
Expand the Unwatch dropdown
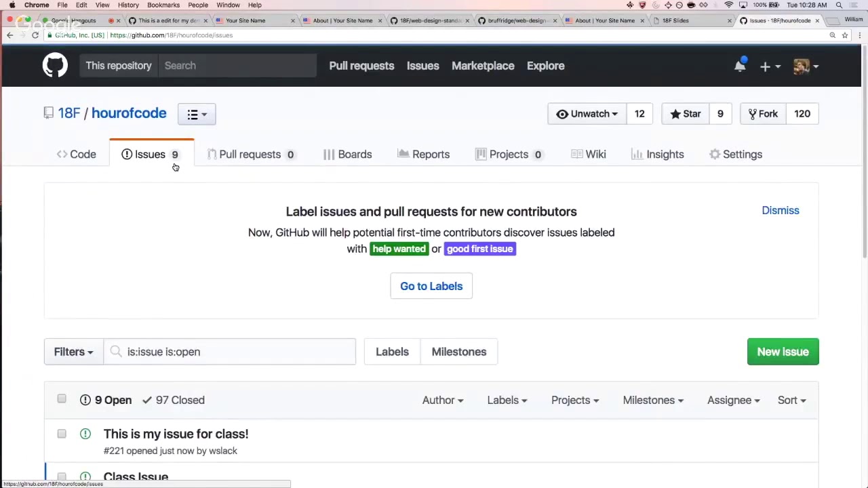click(x=587, y=114)
